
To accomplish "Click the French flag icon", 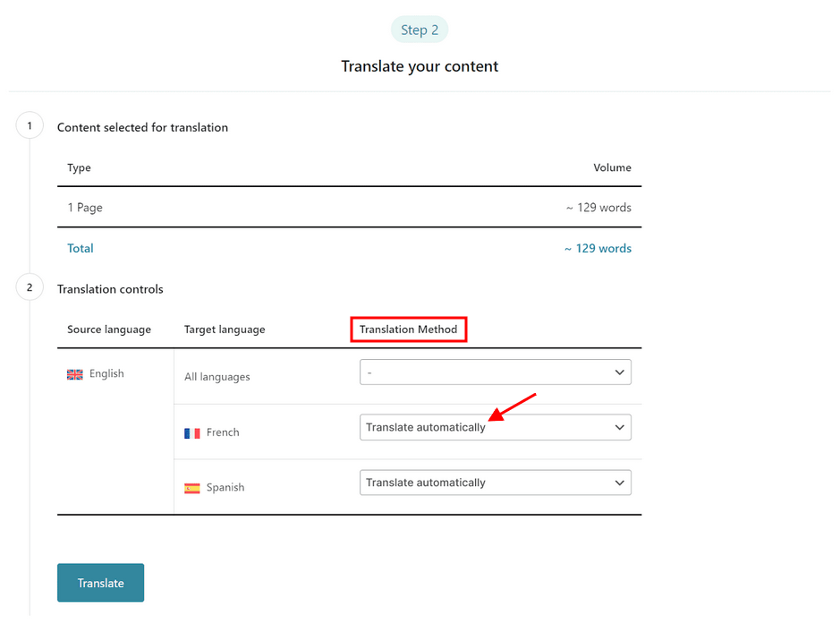I will [x=191, y=433].
